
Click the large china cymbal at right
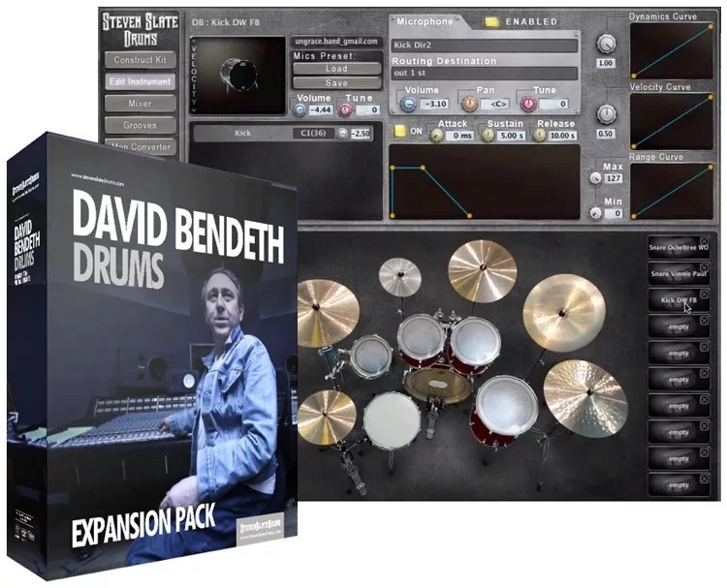click(564, 313)
